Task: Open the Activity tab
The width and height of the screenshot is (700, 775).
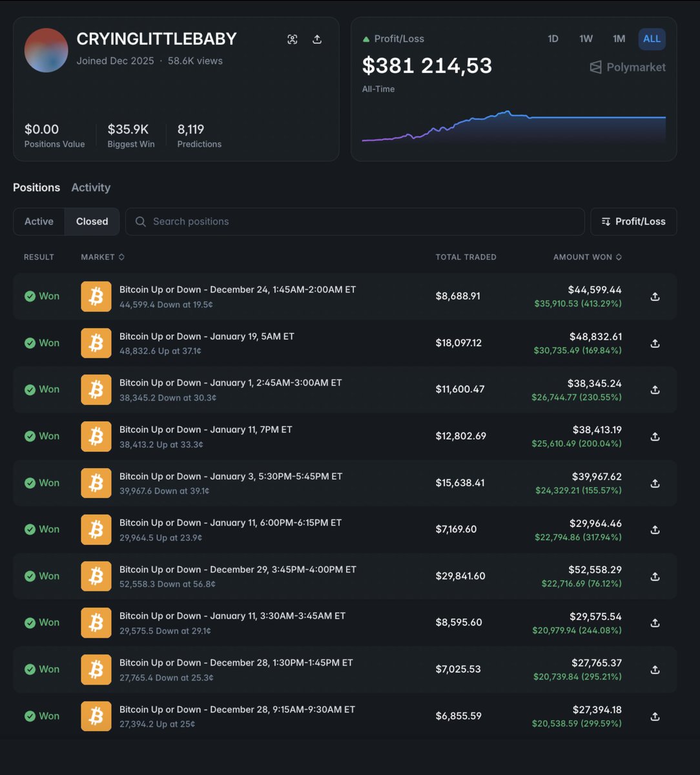Action: click(x=90, y=187)
